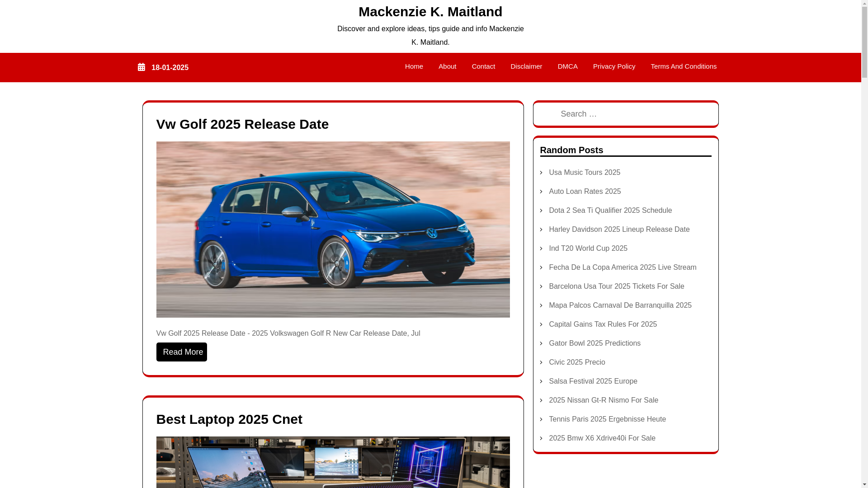The image size is (868, 488).
Task: Open the Best Laptop 2025 Cnet post title
Action: 229,419
